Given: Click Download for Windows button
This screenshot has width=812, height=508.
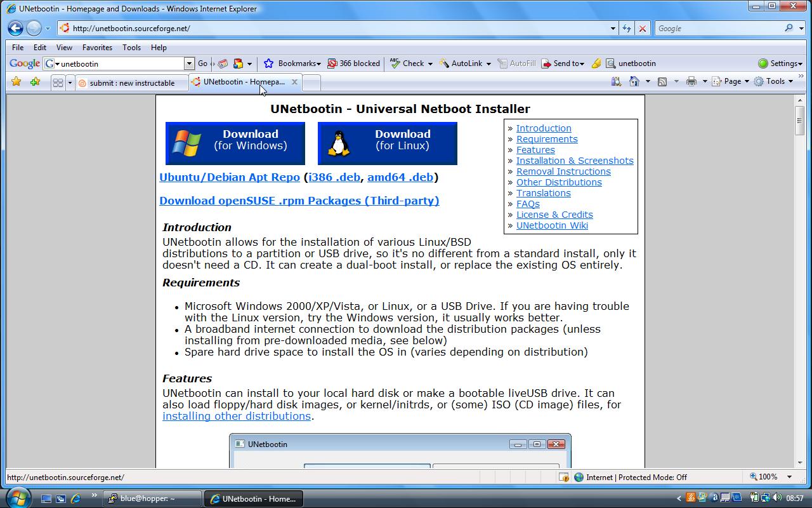Looking at the screenshot, I should pos(235,144).
